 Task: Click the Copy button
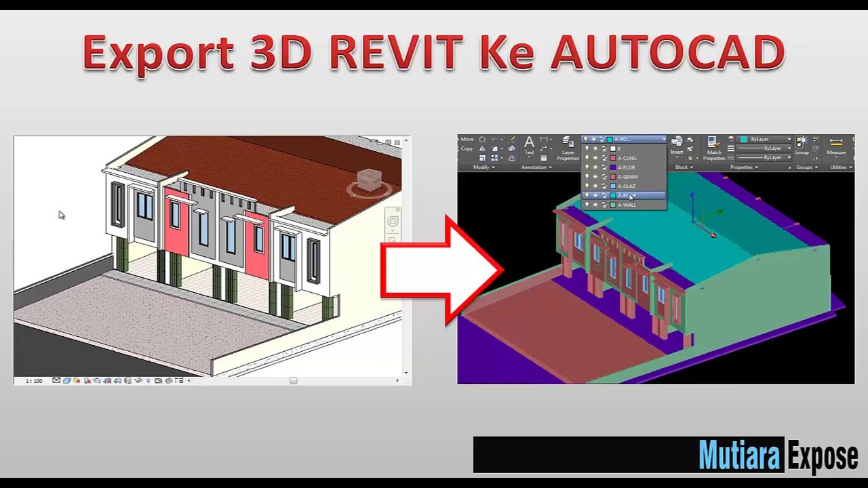pos(467,148)
